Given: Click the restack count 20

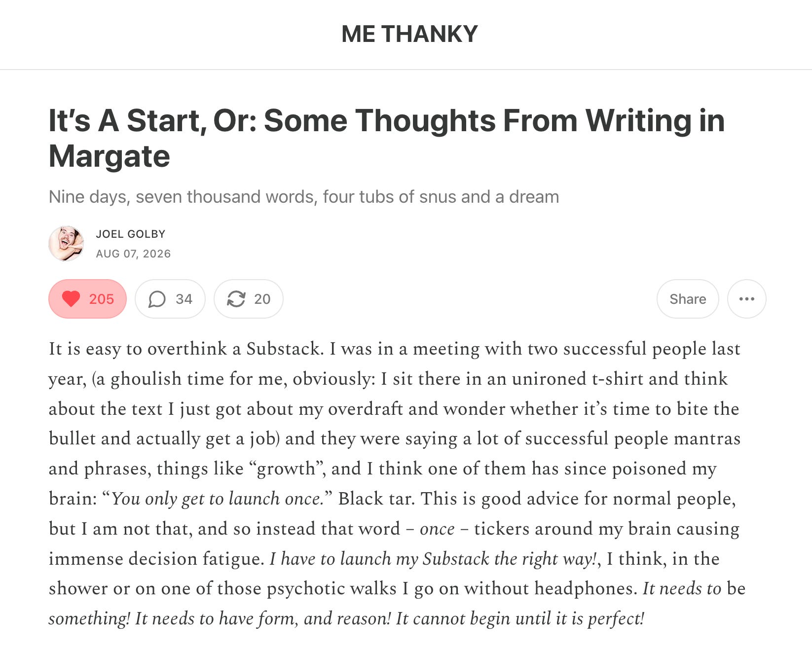Looking at the screenshot, I should 262,299.
